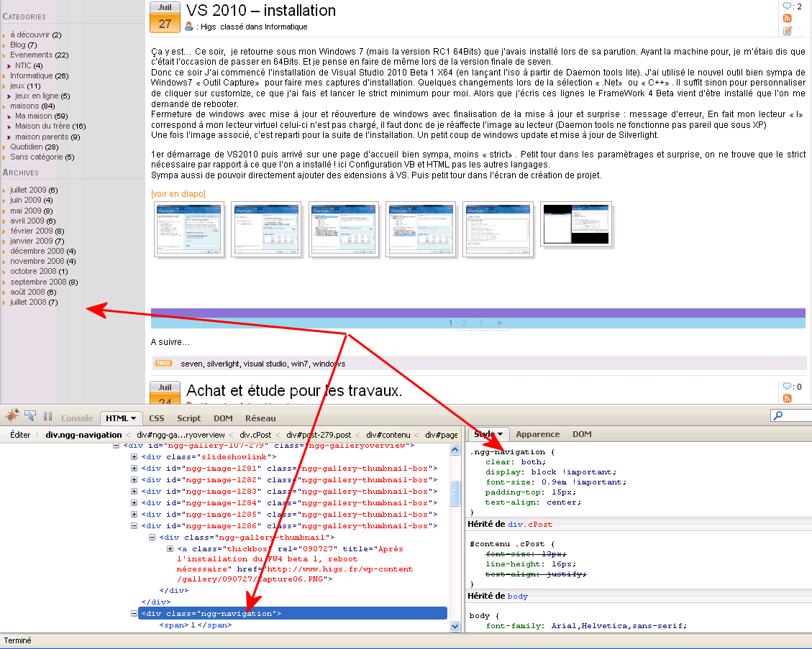Switch to the Réseau tab
Screen dimensions: 812x649
(260, 418)
